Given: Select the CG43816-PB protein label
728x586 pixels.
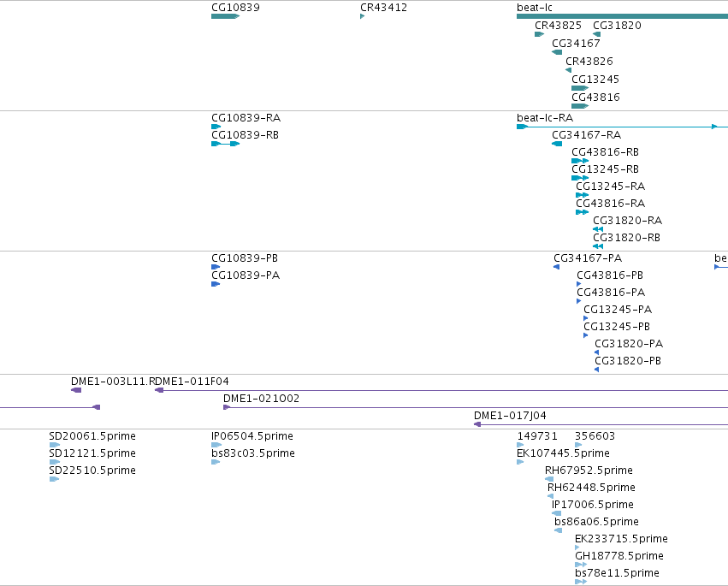Looking at the screenshot, I should coord(610,275).
